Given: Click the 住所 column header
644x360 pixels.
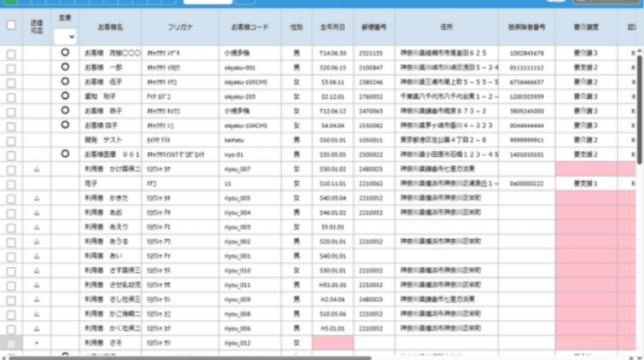Looking at the screenshot, I should [x=447, y=27].
